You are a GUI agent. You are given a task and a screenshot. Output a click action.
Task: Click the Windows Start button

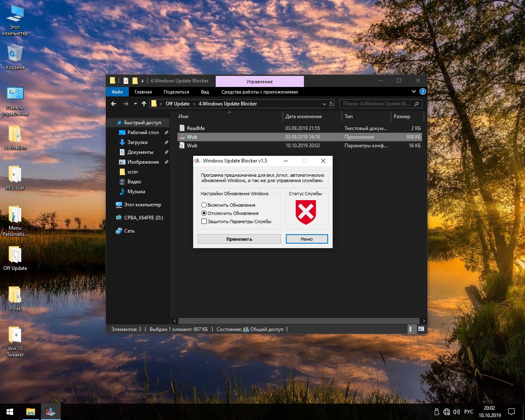coord(10,412)
